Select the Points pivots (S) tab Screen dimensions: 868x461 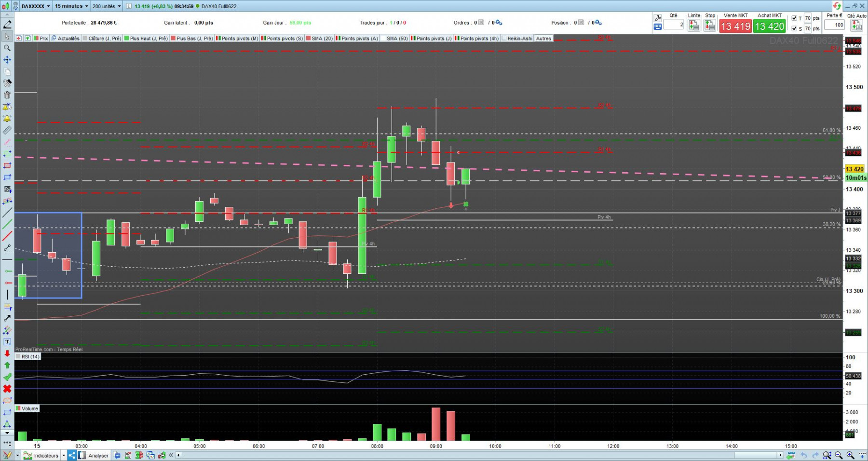pyautogui.click(x=283, y=39)
